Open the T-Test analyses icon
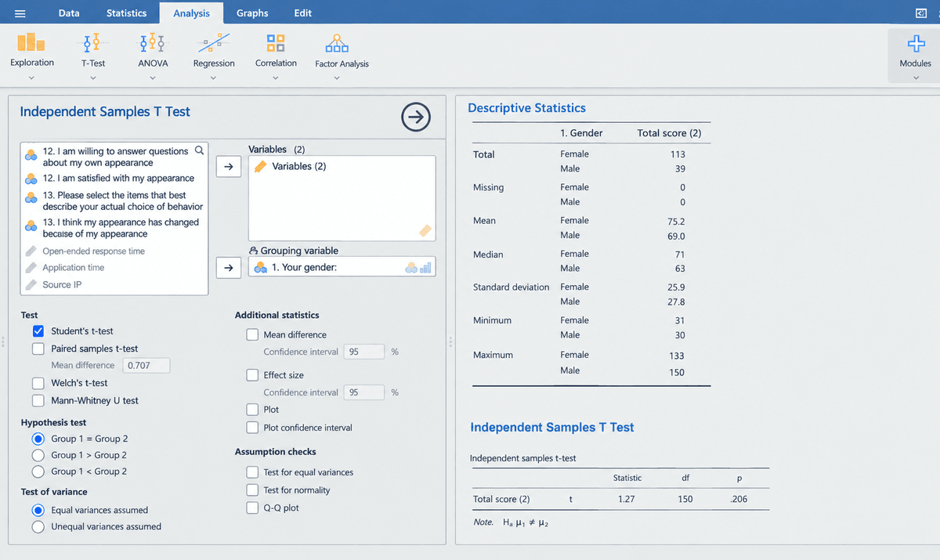This screenshot has width=940, height=560. (93, 42)
